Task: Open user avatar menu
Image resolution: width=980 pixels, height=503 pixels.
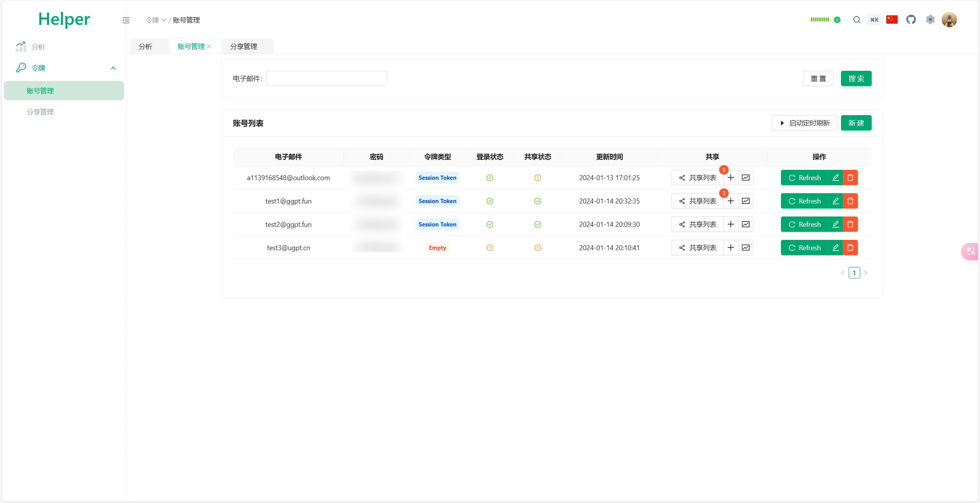Action: pos(949,20)
